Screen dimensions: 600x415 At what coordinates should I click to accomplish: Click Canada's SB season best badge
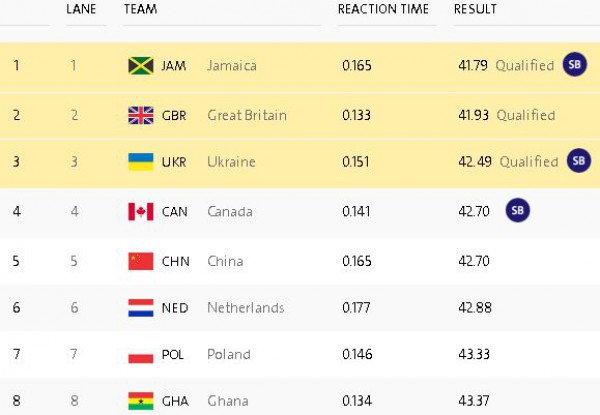point(517,210)
